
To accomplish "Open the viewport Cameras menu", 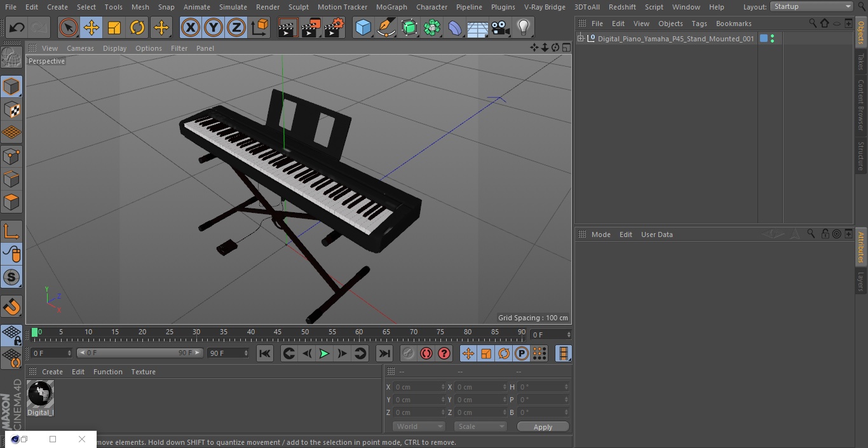I will 80,48.
